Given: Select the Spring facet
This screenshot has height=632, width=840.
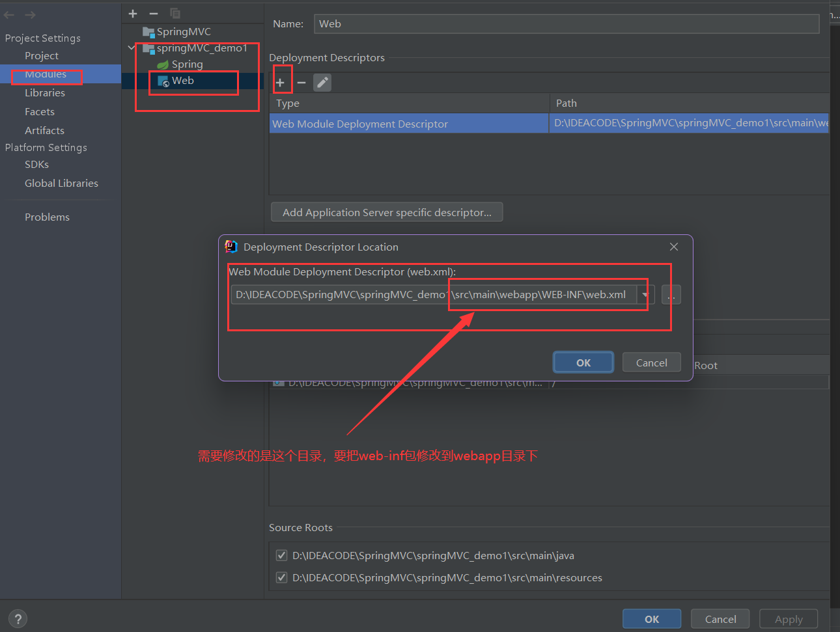Looking at the screenshot, I should tap(188, 64).
